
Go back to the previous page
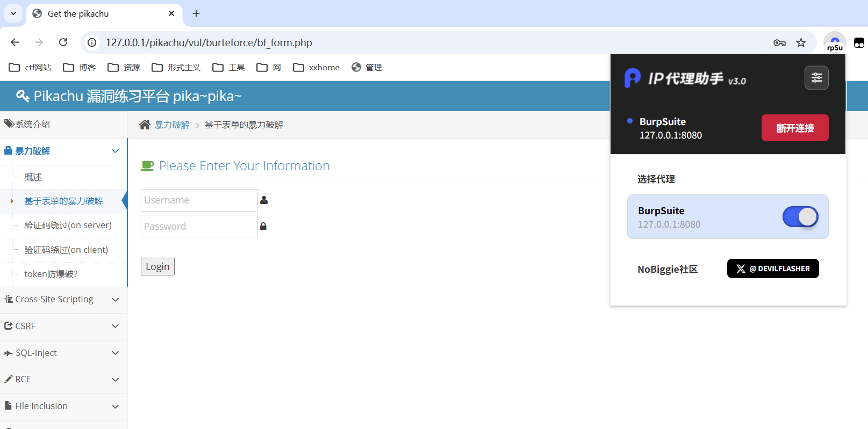tap(15, 42)
